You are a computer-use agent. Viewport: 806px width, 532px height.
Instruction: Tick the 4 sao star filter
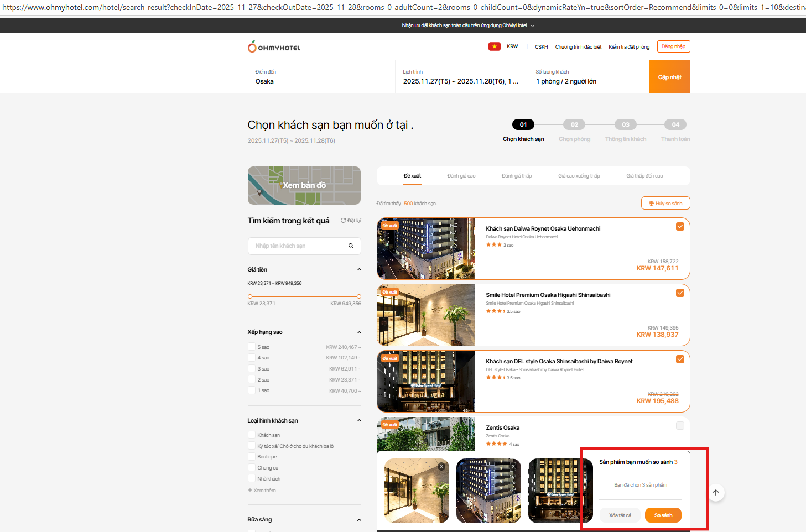point(252,358)
